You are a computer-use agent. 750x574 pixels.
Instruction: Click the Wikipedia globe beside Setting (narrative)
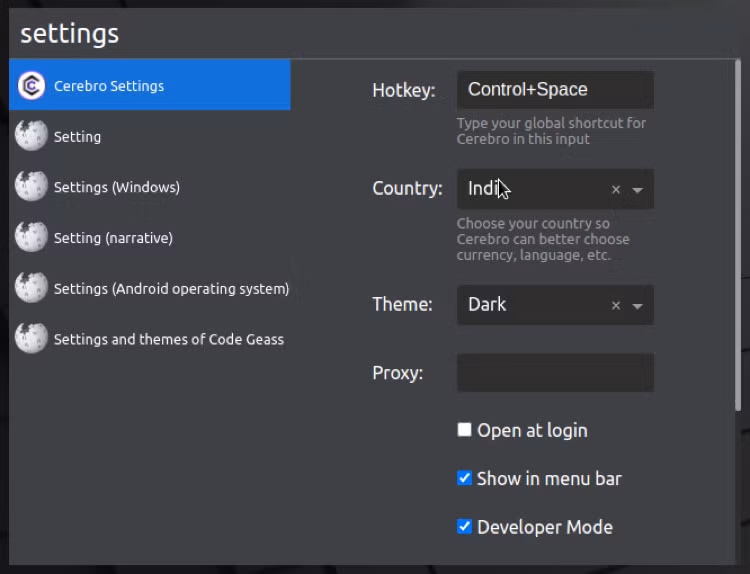pyautogui.click(x=31, y=237)
